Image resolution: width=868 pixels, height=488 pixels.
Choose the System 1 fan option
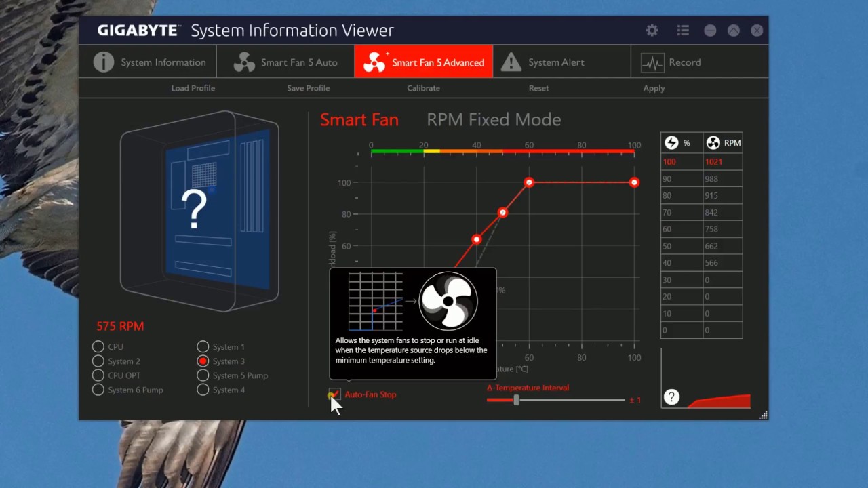point(203,346)
